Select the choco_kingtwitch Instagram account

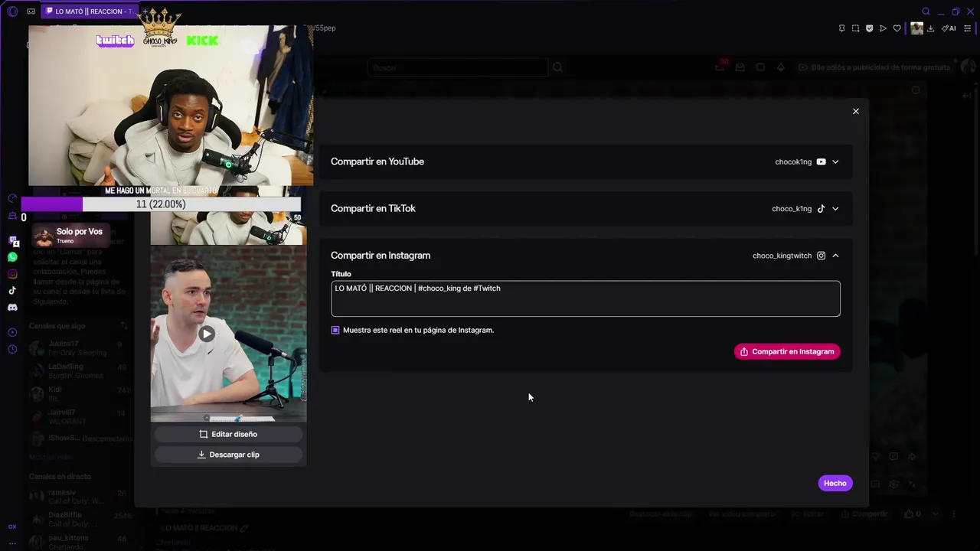click(x=789, y=256)
